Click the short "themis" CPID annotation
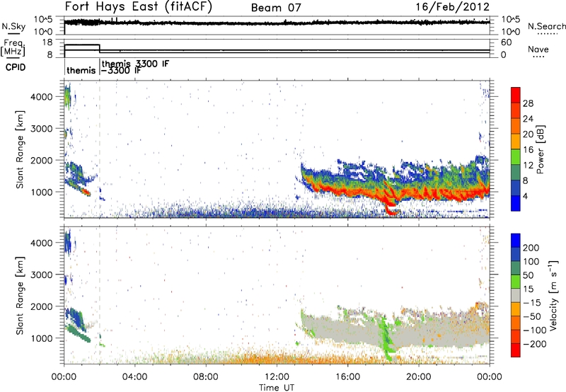The width and height of the screenshot is (566, 392). pos(81,70)
